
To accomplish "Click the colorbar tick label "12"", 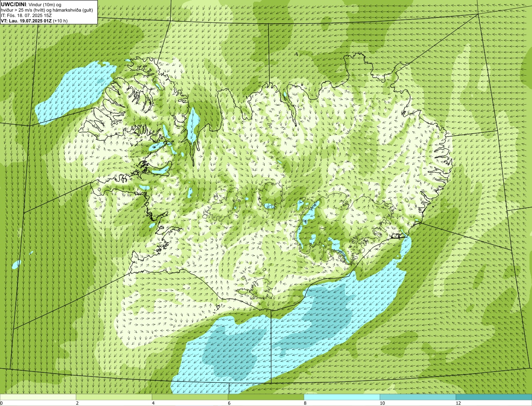I will [x=458, y=403].
